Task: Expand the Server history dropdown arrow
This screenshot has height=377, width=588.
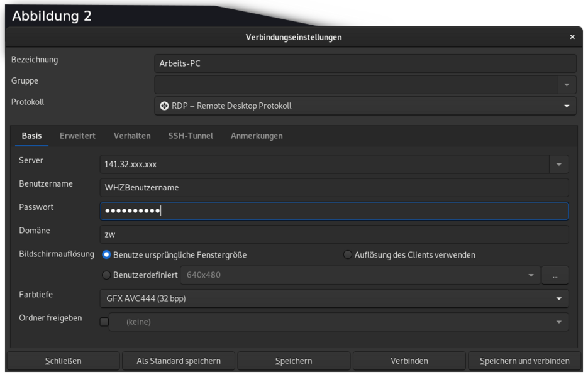Action: (x=558, y=165)
